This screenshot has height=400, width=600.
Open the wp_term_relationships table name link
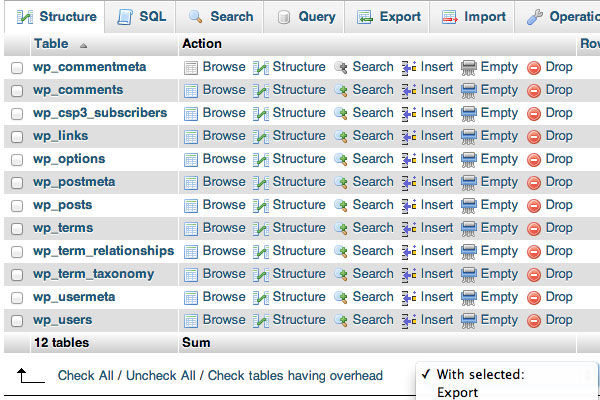[103, 251]
